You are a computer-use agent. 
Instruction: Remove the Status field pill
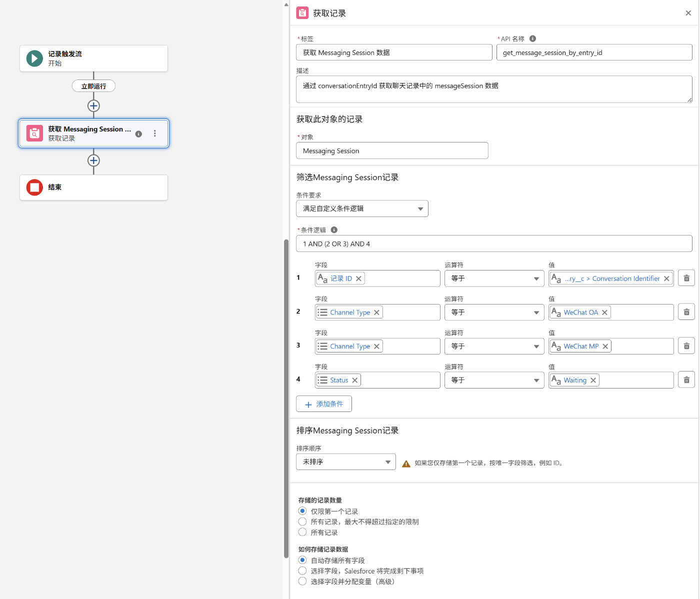click(354, 380)
